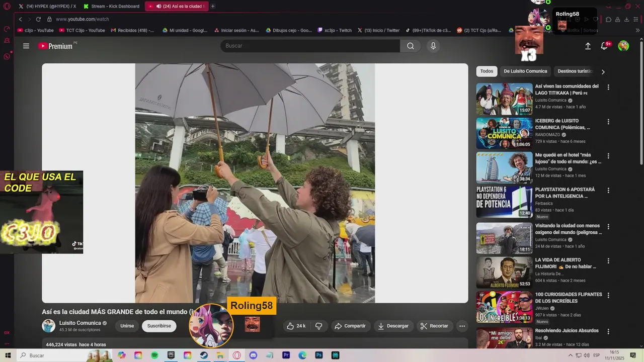The height and width of the screenshot is (362, 644).
Task: Like the video with thumbs up
Action: (296, 326)
